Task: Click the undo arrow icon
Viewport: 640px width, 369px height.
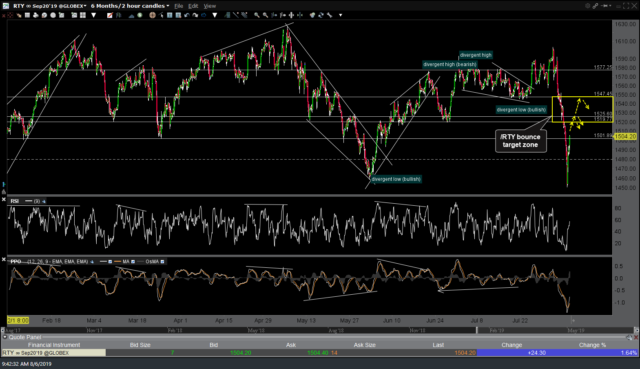Action: [x=187, y=15]
